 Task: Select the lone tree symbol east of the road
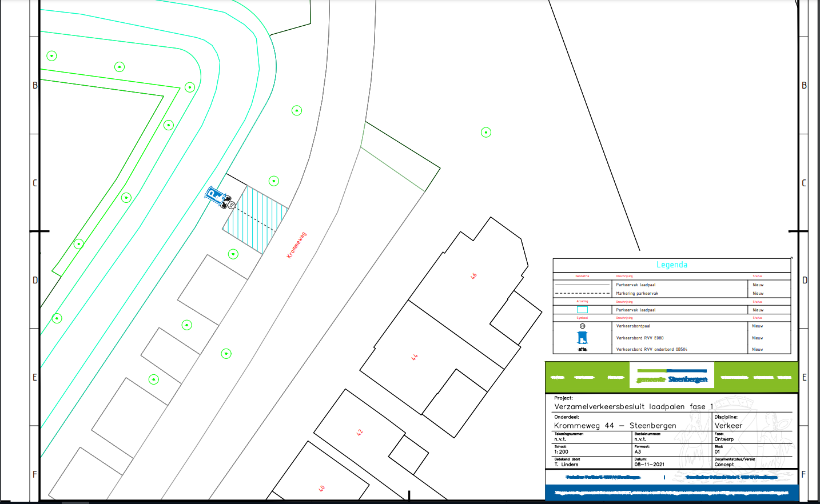point(485,133)
